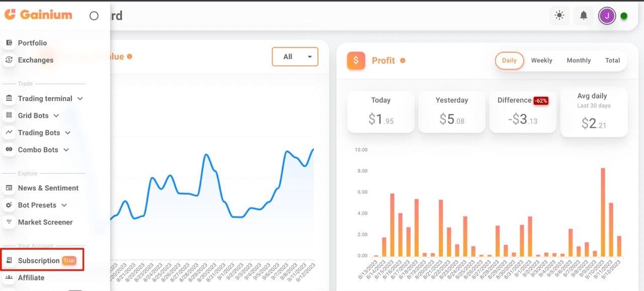Open the All time range dropdown

pos(295,57)
